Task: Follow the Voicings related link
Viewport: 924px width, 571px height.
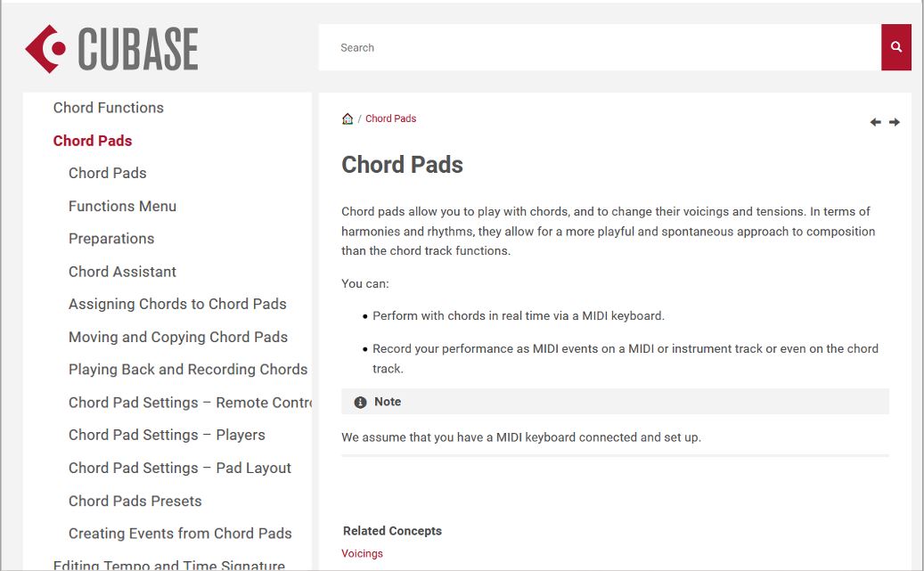Action: pyautogui.click(x=362, y=553)
